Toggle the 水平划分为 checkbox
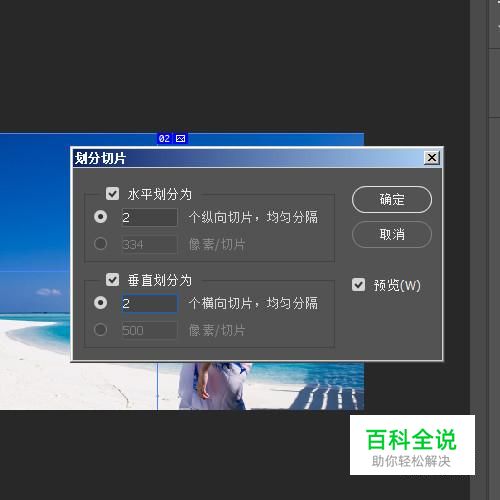Image resolution: width=500 pixels, height=500 pixels. pyautogui.click(x=112, y=193)
